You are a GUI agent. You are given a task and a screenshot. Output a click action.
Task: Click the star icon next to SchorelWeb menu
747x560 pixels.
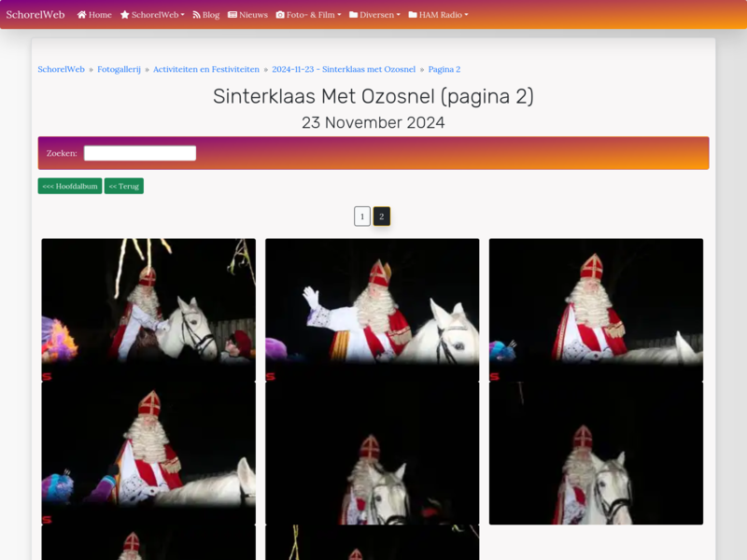(125, 15)
